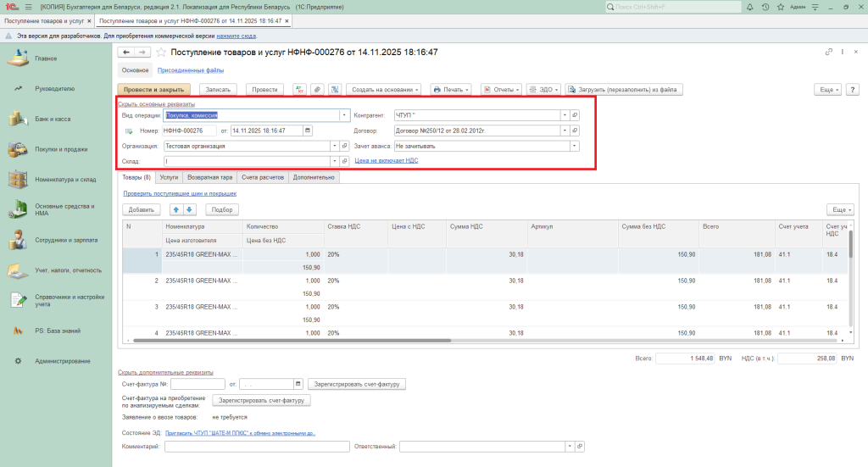868x467 pixels.
Task: Switch to the Услуги tab
Action: tap(169, 177)
